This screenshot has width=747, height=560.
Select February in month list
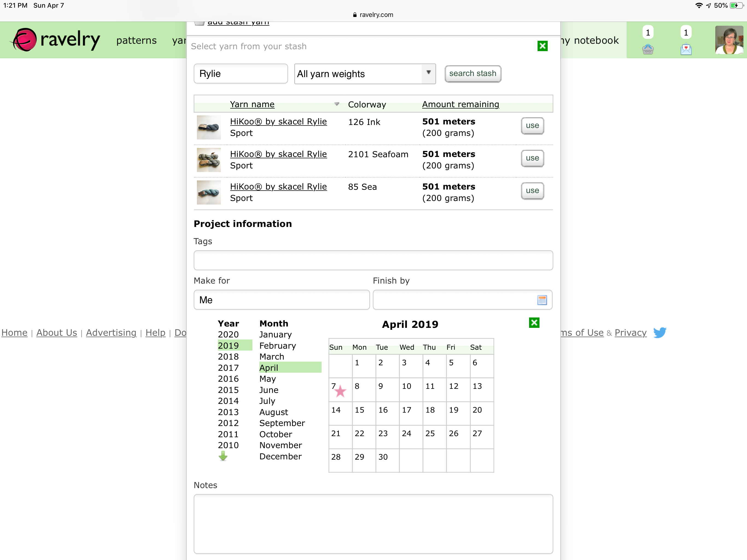278,346
